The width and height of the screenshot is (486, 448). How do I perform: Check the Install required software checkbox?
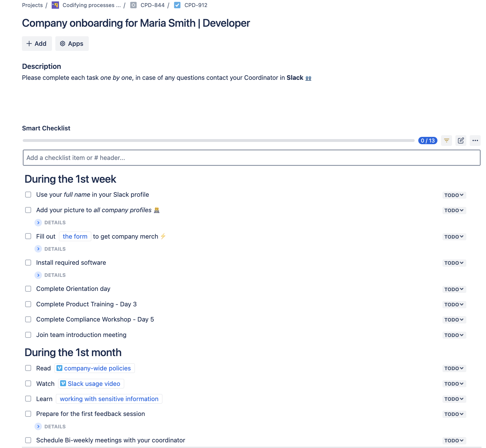point(28,263)
